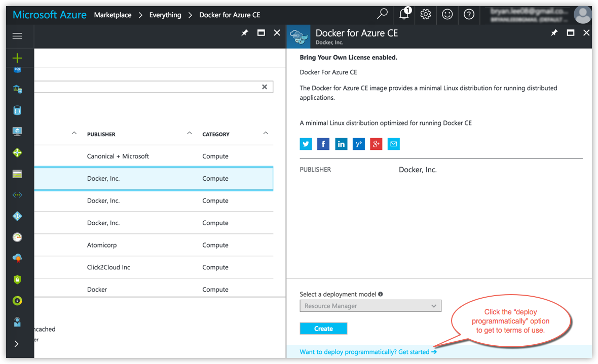Go to Marketplace breadcrumb
598x364 pixels.
[113, 15]
